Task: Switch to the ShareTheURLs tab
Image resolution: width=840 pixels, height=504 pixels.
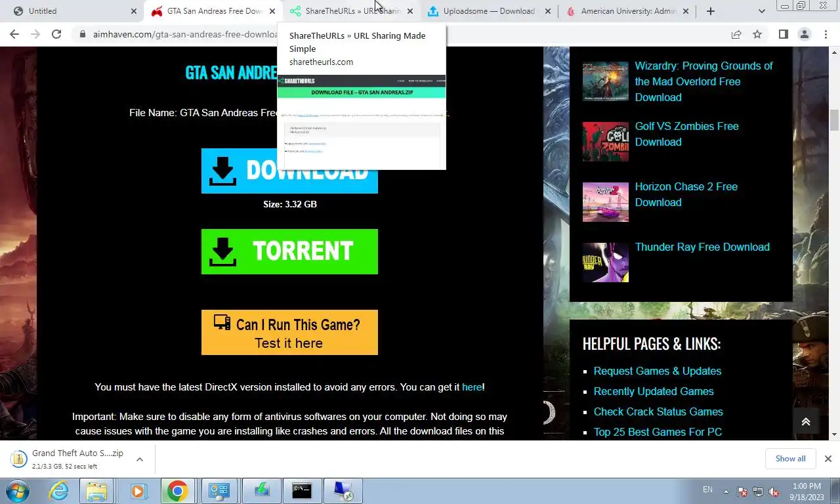Action: tap(352, 11)
